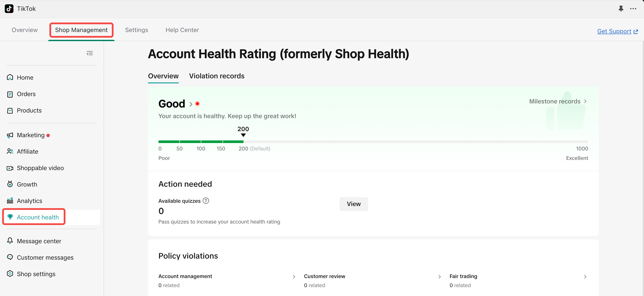Click the Marketing megaphone icon
The width and height of the screenshot is (644, 296).
coord(10,135)
